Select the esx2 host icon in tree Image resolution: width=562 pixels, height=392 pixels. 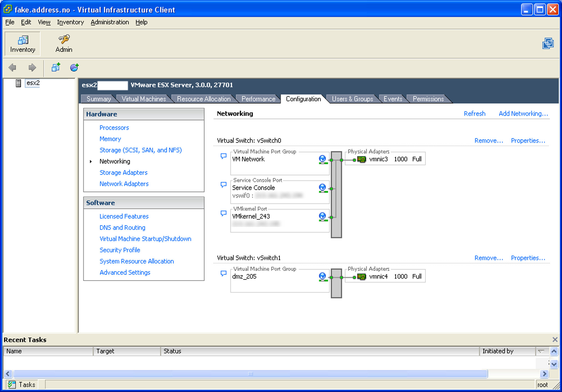coord(18,83)
